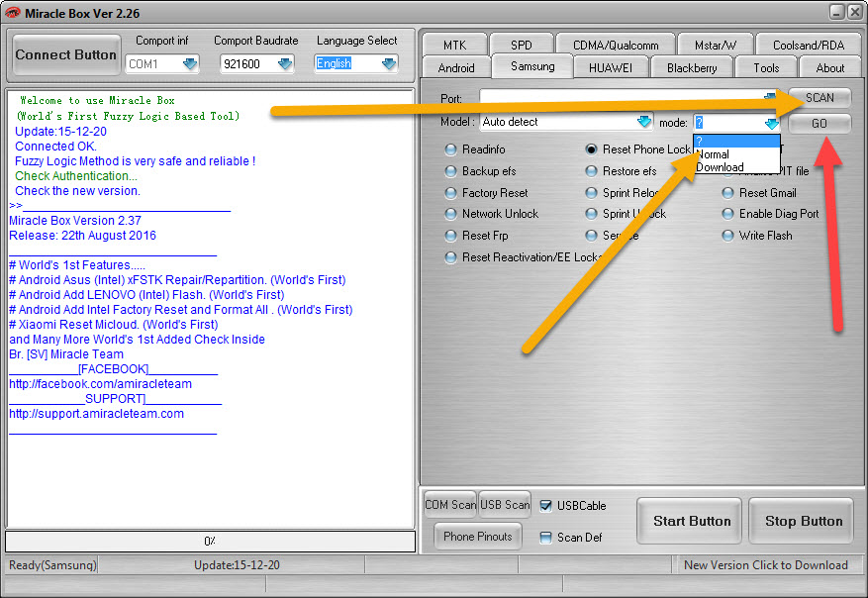Click 'New Version Click to Download' status text
The width and height of the screenshot is (868, 598).
(x=766, y=564)
